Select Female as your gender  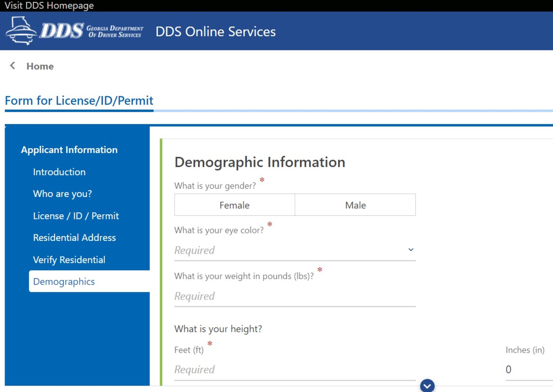pyautogui.click(x=234, y=205)
